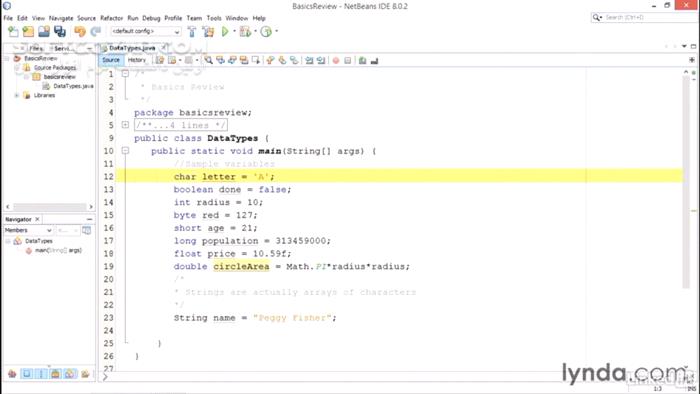Toggle Show Inner Classes navigator filter

click(70, 374)
